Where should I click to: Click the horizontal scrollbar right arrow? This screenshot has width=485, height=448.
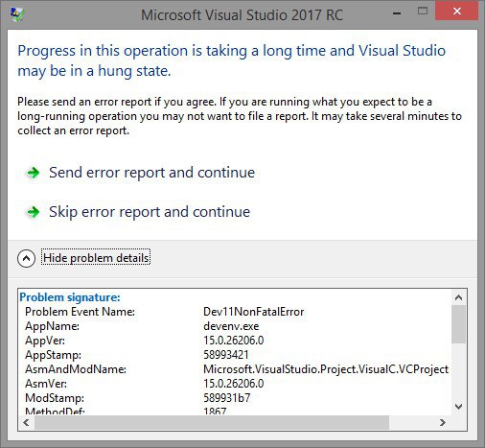[443, 423]
